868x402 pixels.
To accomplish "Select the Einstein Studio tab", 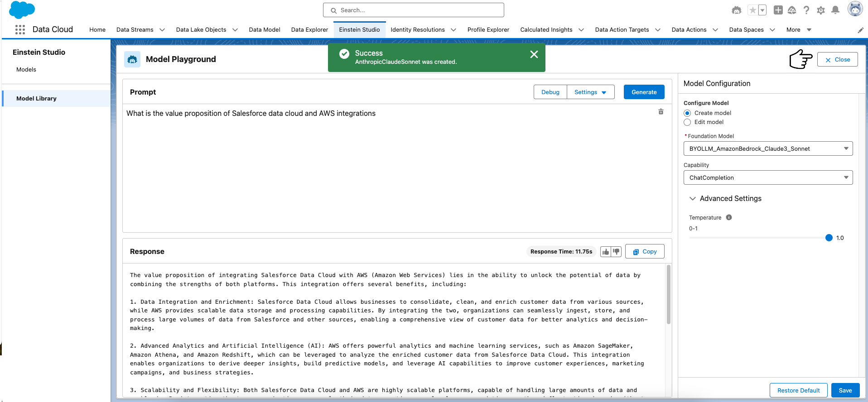I will [360, 30].
